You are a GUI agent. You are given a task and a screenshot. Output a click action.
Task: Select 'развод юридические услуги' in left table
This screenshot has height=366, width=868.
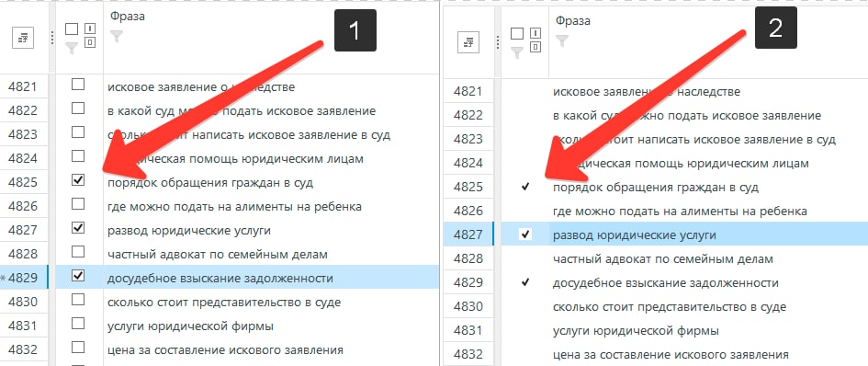tap(189, 230)
